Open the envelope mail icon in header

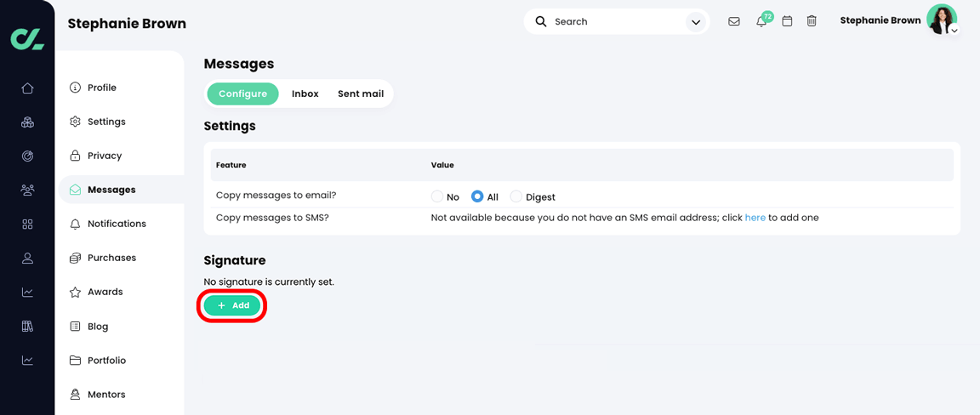coord(734,21)
